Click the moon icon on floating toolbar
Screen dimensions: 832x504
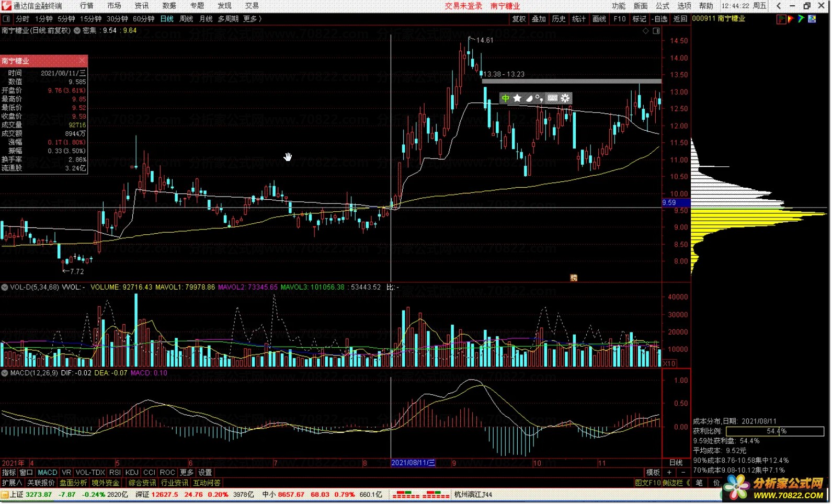529,98
